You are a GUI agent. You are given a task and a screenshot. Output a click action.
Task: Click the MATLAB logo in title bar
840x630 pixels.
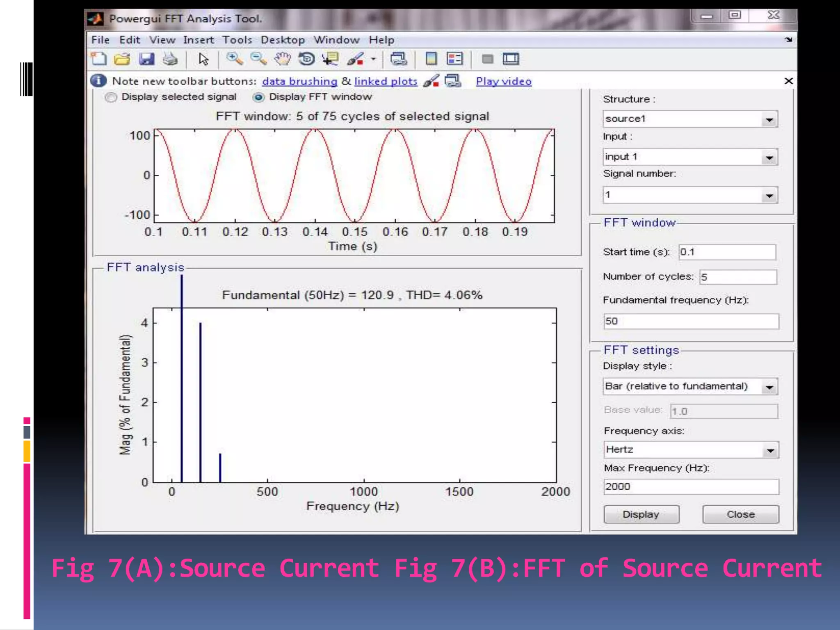click(x=96, y=19)
